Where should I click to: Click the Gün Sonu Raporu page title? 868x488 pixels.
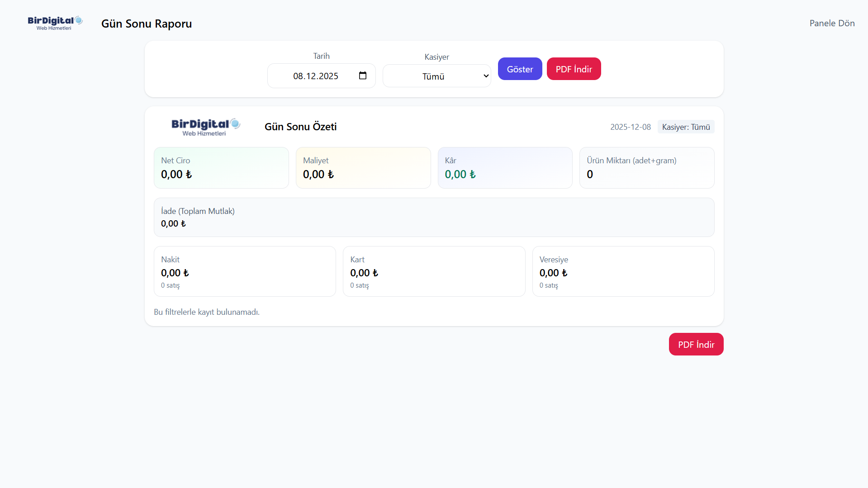point(147,24)
